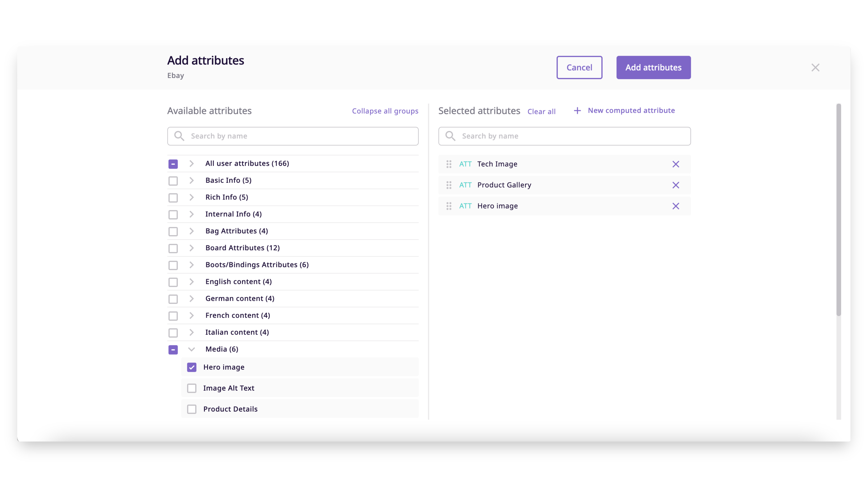Click Clear all selected attributes
The width and height of the screenshot is (868, 488).
coord(541,111)
